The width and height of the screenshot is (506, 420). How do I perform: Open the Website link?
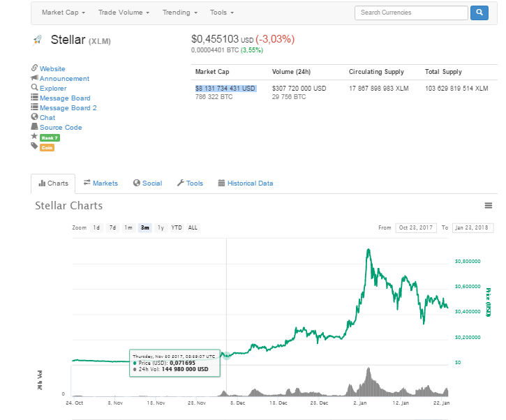click(52, 69)
